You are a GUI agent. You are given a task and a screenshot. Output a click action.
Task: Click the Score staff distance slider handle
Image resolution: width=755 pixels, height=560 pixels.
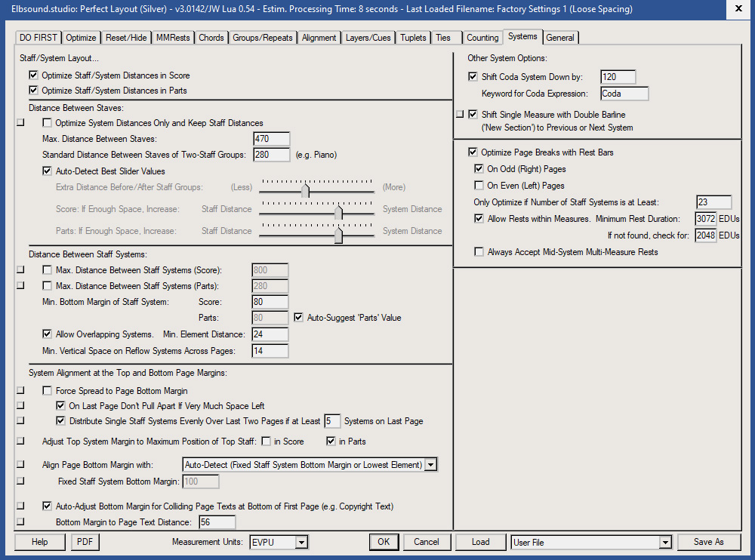[x=340, y=213]
